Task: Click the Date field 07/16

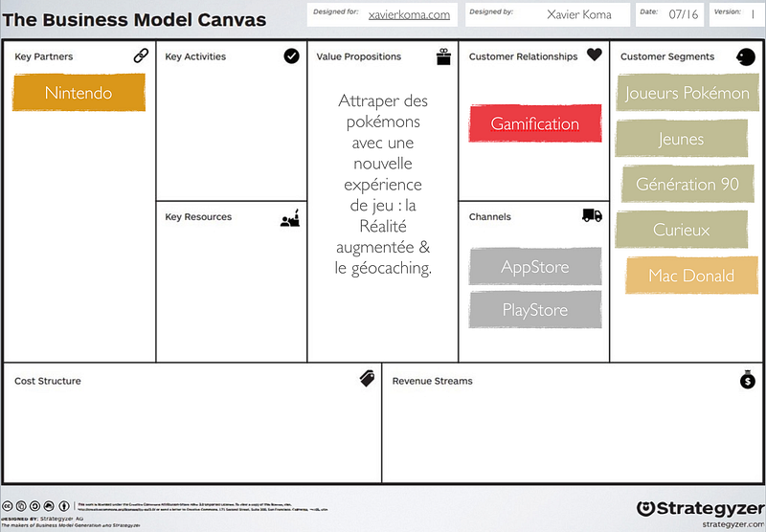Action: pyautogui.click(x=668, y=14)
